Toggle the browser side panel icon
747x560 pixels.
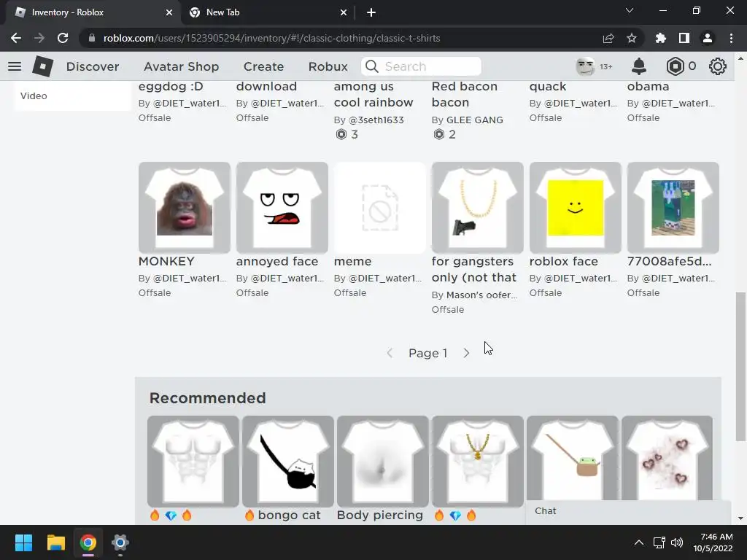(x=684, y=38)
